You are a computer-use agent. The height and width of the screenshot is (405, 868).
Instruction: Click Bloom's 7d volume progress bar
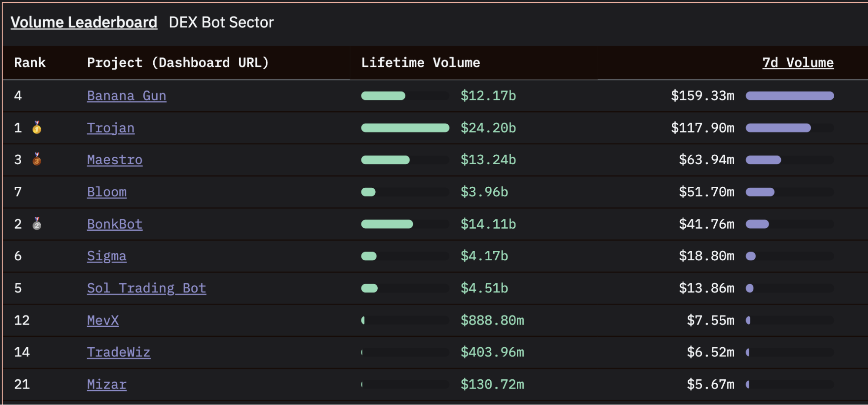(x=790, y=192)
